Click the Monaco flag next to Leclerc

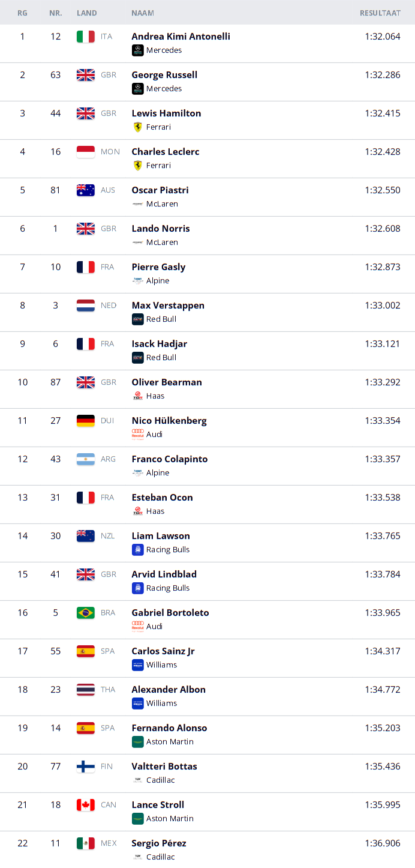86,152
